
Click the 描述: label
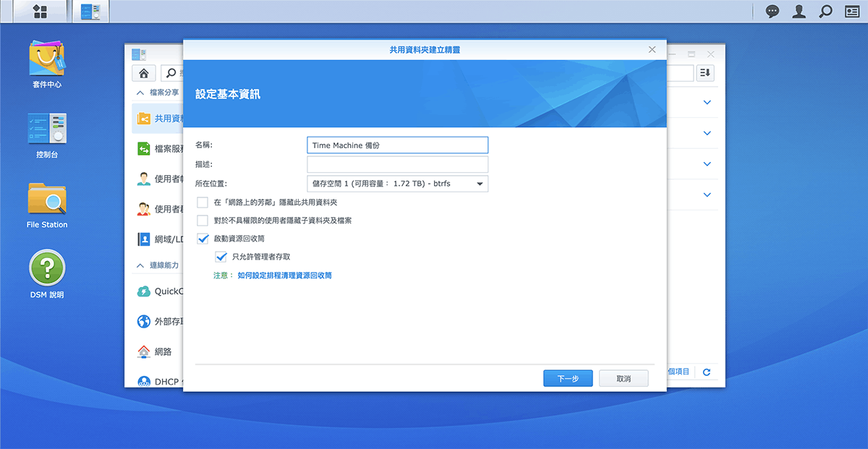point(204,165)
